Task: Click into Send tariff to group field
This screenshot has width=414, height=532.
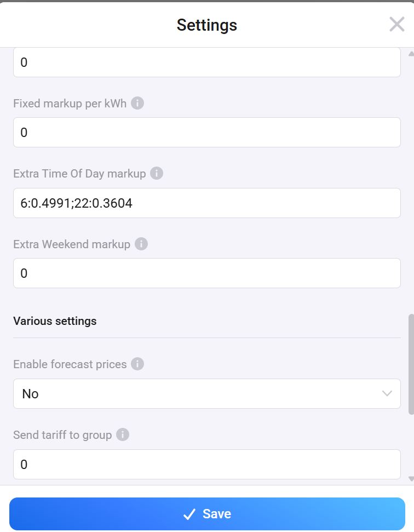Action: pos(207,465)
